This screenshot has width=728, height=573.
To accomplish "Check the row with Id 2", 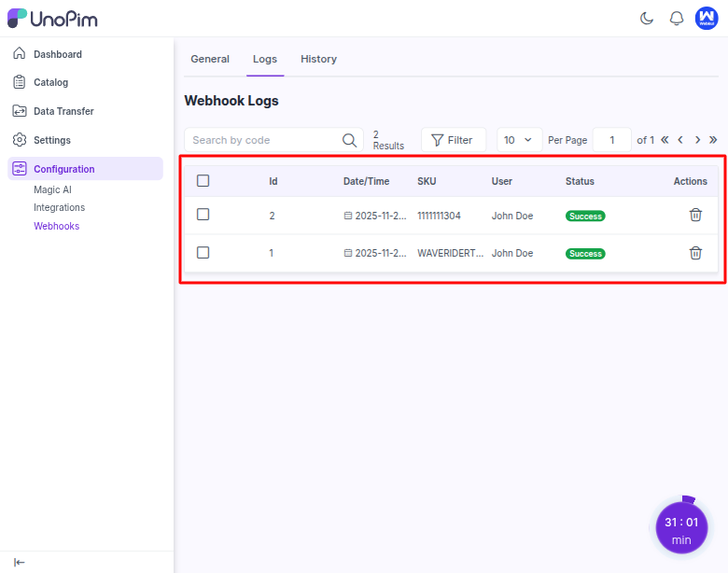I will tap(203, 215).
